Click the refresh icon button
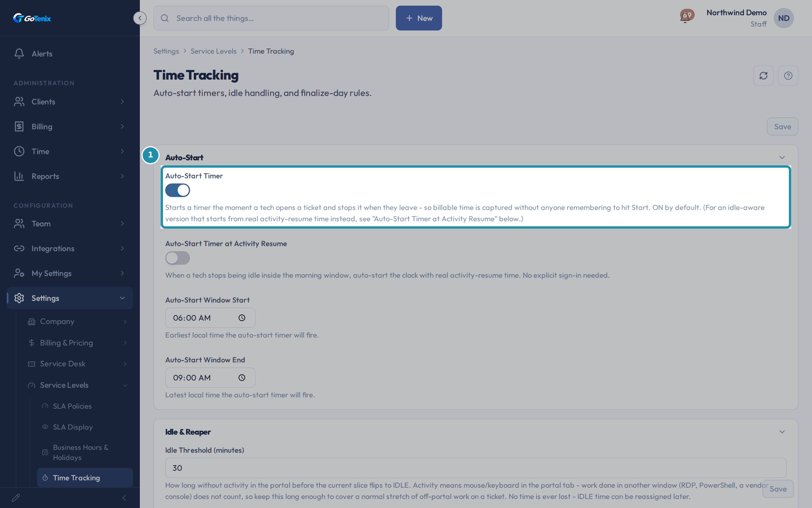This screenshot has height=508, width=812. coord(763,76)
